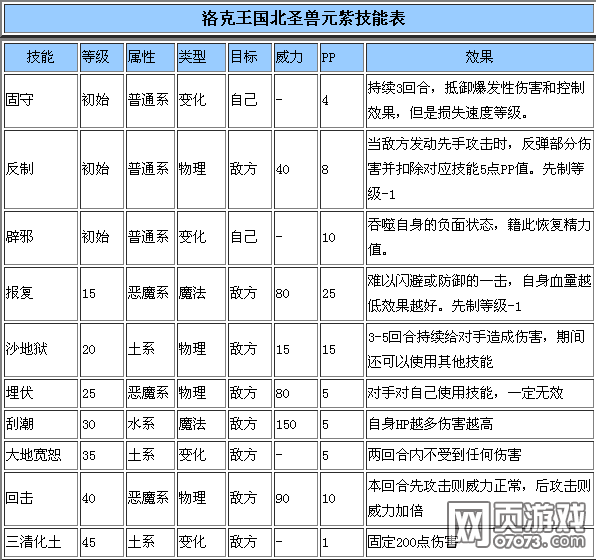Click the skill name 辟邪
Image resolution: width=596 pixels, height=560 pixels.
pyautogui.click(x=19, y=237)
